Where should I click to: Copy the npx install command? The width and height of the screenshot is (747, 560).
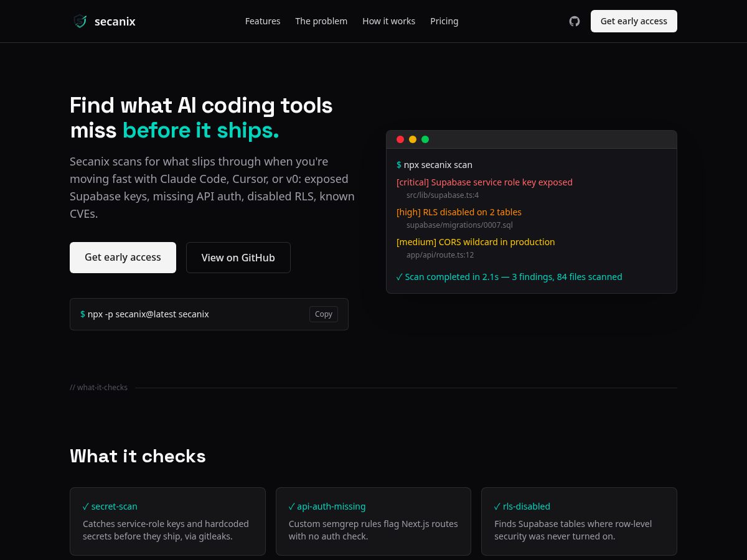point(324,314)
